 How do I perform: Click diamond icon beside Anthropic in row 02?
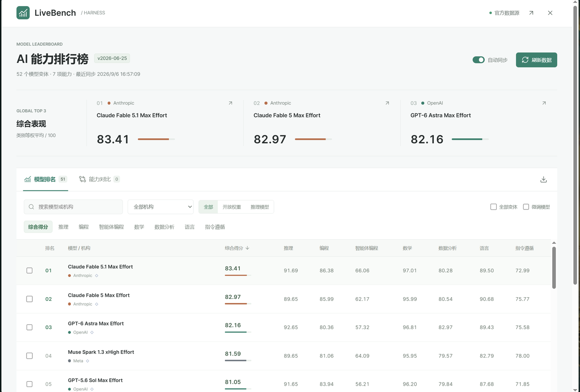point(97,304)
